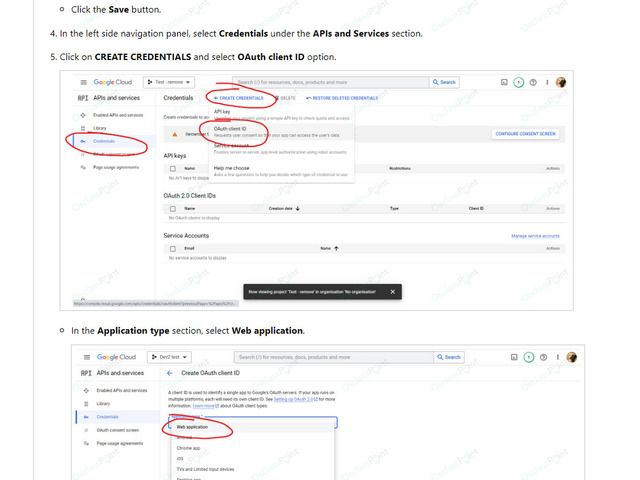Open the 'Dev2 test' project picker
This screenshot has width=640, height=480.
[x=169, y=357]
